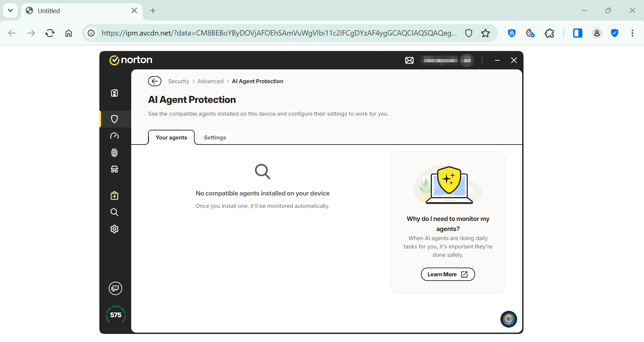
Task: Minimize the browser window
Action: coord(584,11)
